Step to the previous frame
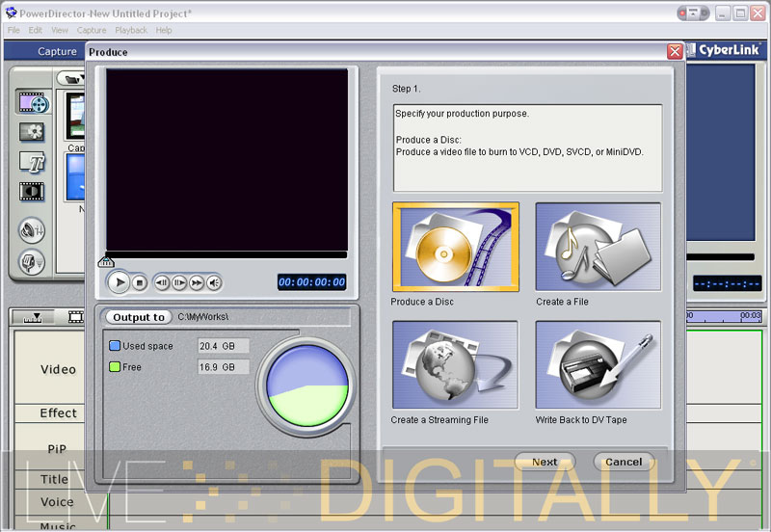Viewport: 771px width, 532px height. coord(162,282)
